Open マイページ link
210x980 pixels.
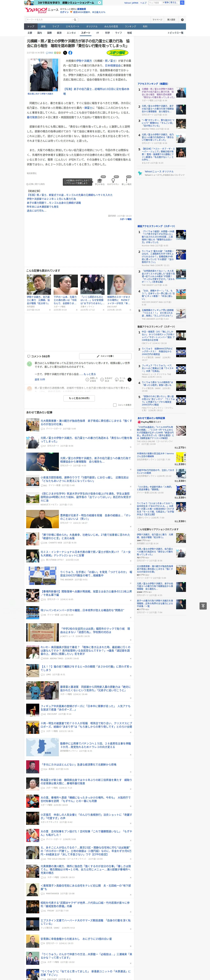click(157, 20)
